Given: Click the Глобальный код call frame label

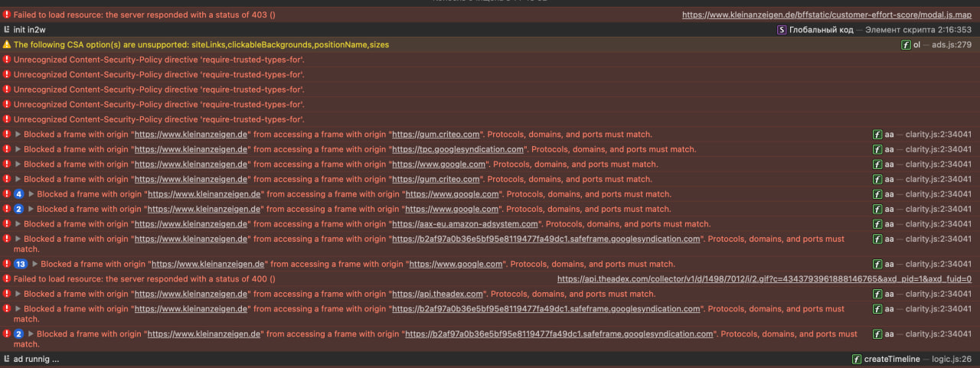Looking at the screenshot, I should [x=819, y=30].
